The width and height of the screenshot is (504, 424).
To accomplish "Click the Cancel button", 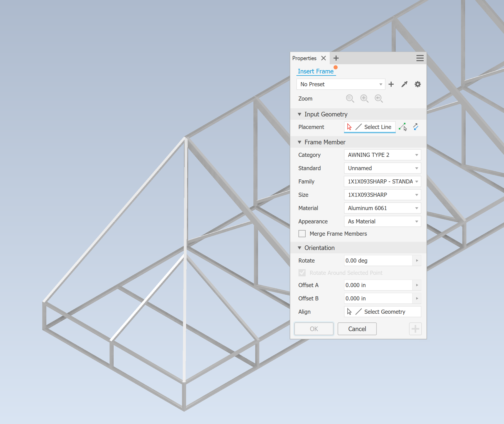I will click(357, 329).
